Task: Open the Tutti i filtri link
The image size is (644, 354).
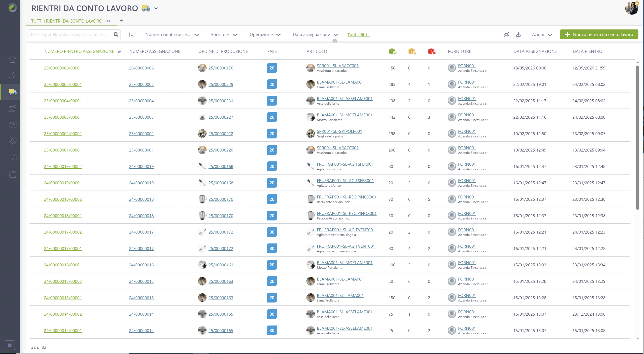Action: click(x=358, y=35)
